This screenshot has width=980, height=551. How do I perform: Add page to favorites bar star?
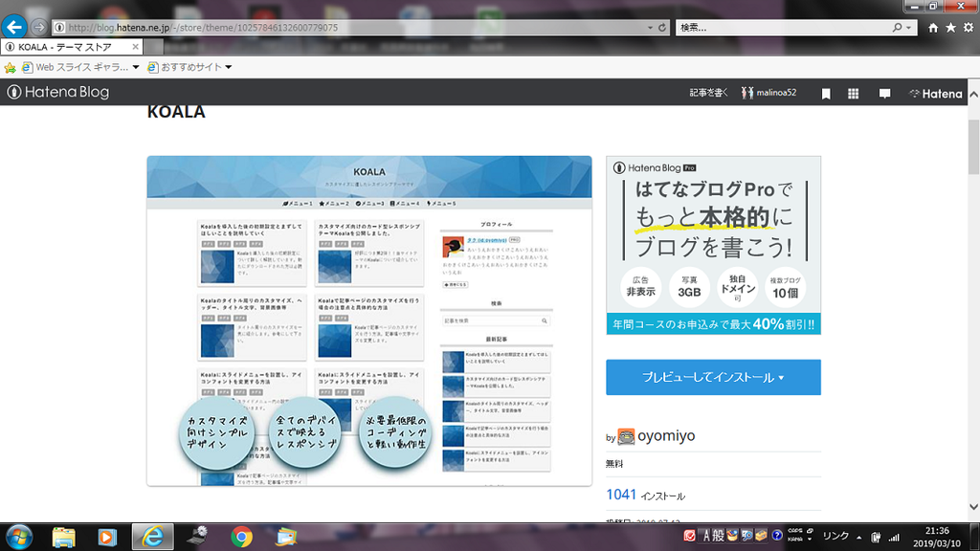tap(10, 68)
